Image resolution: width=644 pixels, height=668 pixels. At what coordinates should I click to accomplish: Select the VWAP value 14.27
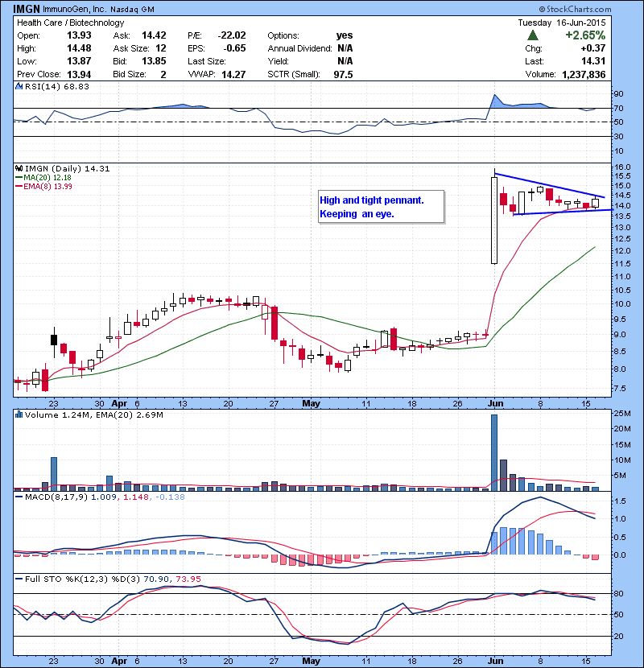(233, 74)
